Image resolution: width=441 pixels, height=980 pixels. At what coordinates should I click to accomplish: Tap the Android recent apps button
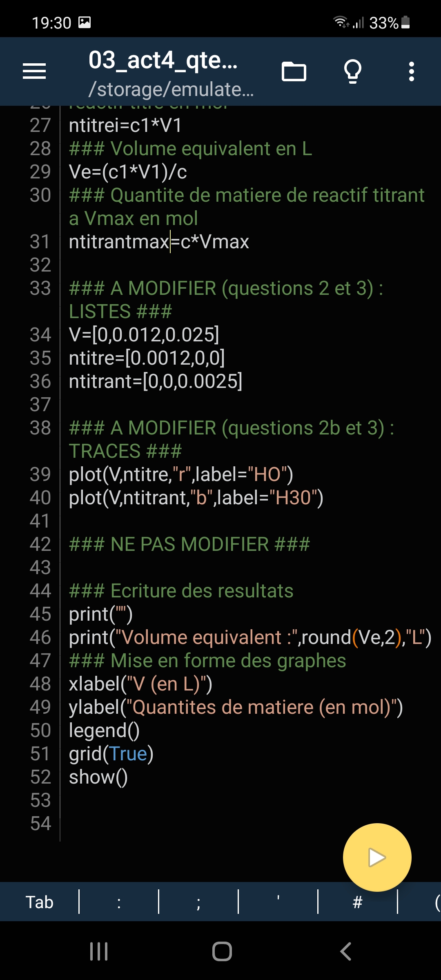tap(99, 951)
